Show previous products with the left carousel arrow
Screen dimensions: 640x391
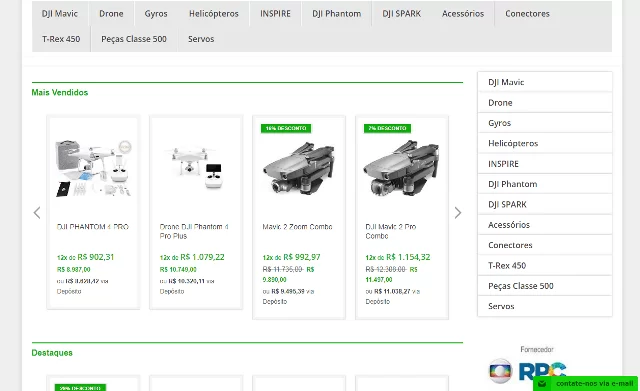[37, 213]
